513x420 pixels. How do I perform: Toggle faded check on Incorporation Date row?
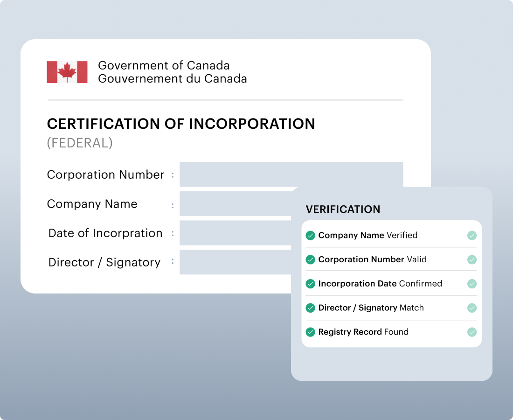[472, 284]
